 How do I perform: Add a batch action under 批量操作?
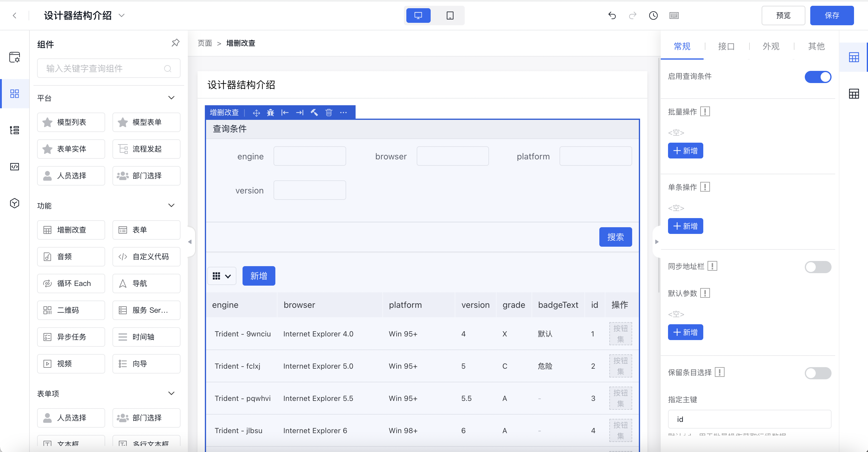tap(685, 151)
